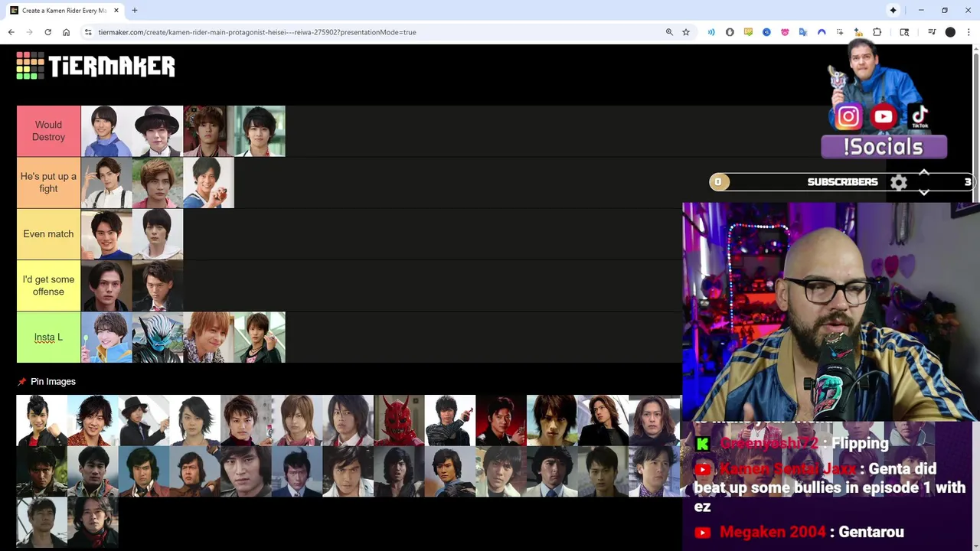Screen dimensions: 980x551
Task: Edit the 'I'd get some offense' label
Action: 48,285
